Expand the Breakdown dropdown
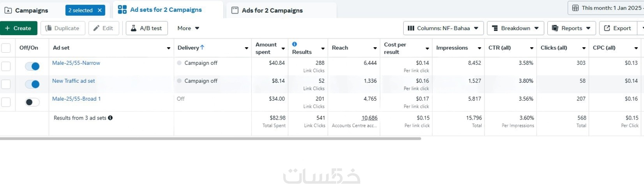The height and width of the screenshot is (188, 644). pyautogui.click(x=515, y=28)
